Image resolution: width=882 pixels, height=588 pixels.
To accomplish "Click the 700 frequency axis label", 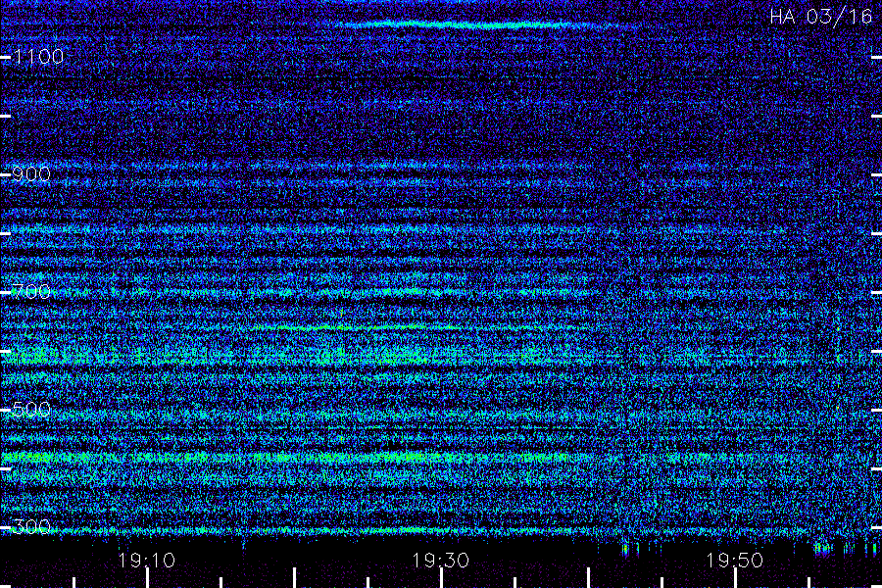I will pos(31,292).
